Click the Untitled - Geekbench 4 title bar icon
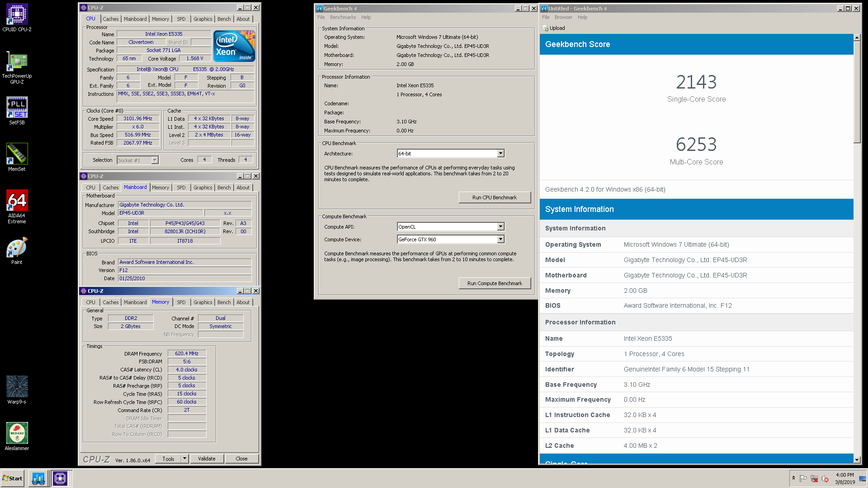 544,8
